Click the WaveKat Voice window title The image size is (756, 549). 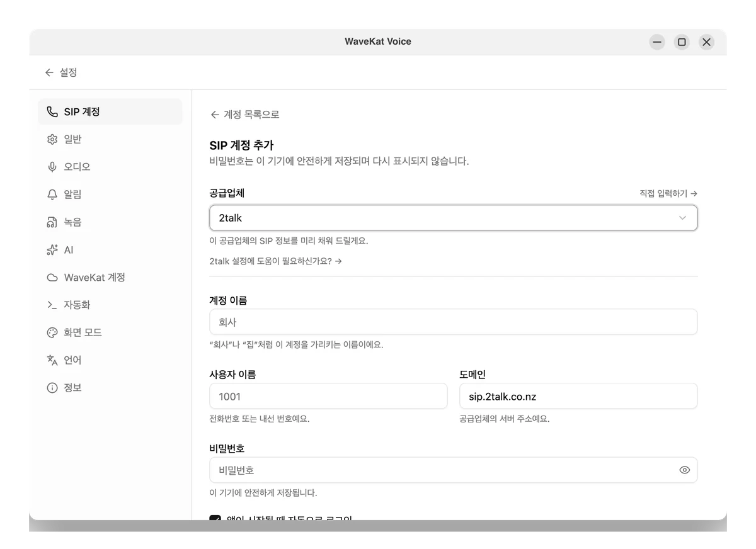[378, 42]
